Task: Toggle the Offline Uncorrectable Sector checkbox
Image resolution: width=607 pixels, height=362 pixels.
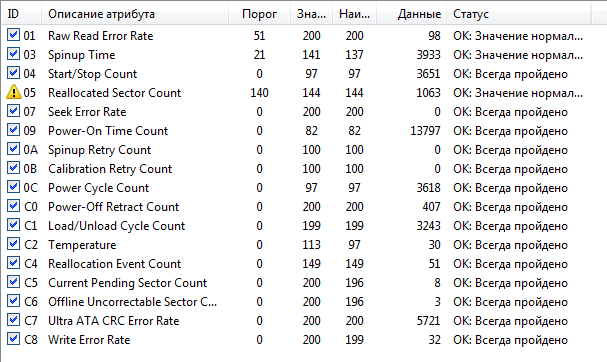Action: pos(13,301)
